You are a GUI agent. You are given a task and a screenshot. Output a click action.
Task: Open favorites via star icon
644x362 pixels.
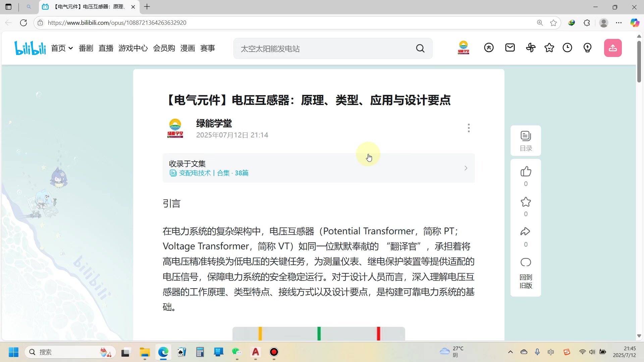[x=549, y=48]
